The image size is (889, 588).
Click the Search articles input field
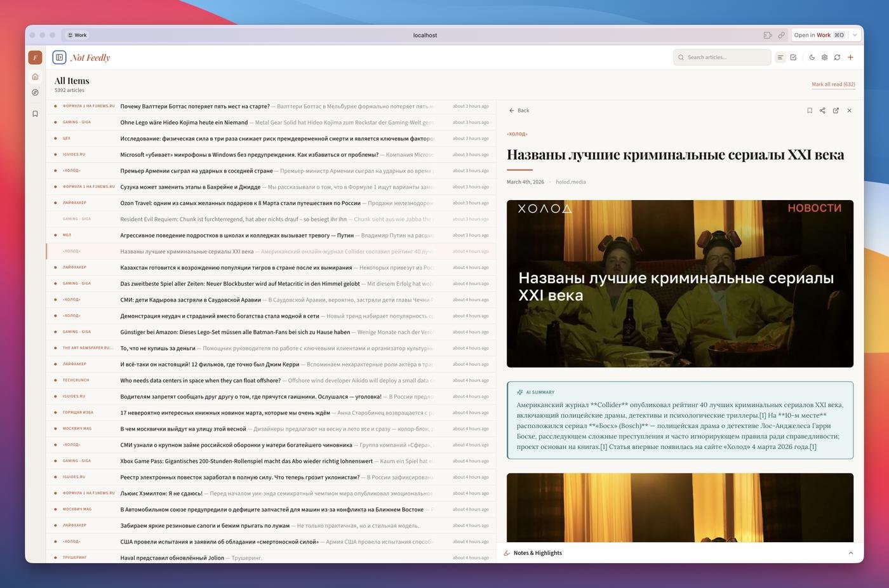[723, 57]
